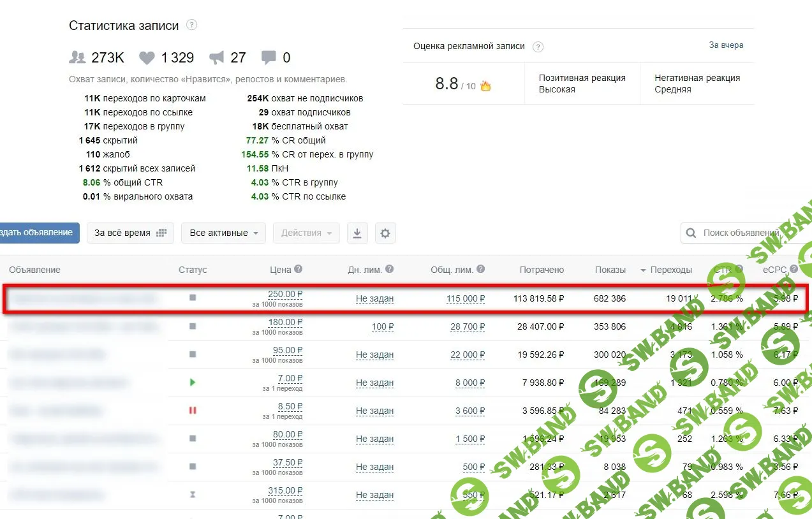The image size is (812, 519).
Task: Edit the price 37.50 ₽
Action: click(x=288, y=462)
